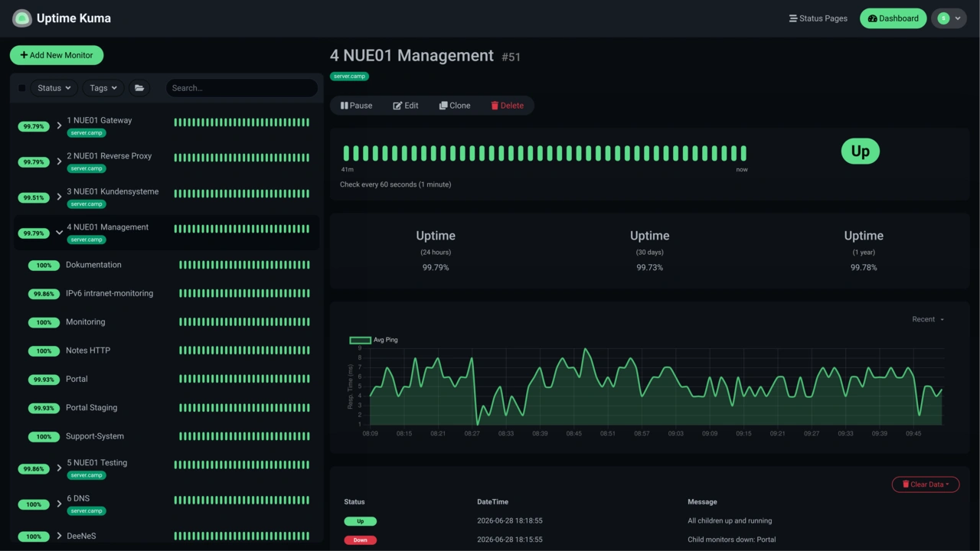The image size is (980, 551).
Task: Click the Uptime Kuma logo icon
Action: [22, 18]
